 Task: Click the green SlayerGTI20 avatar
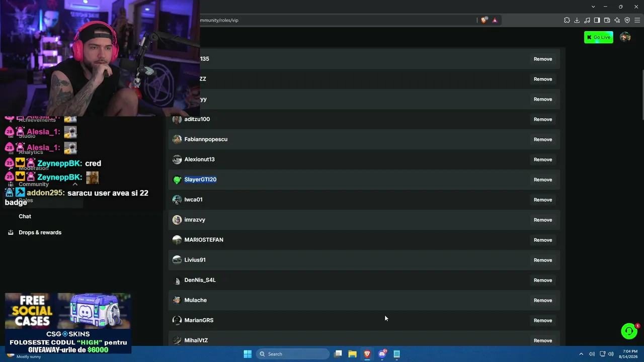point(177,179)
